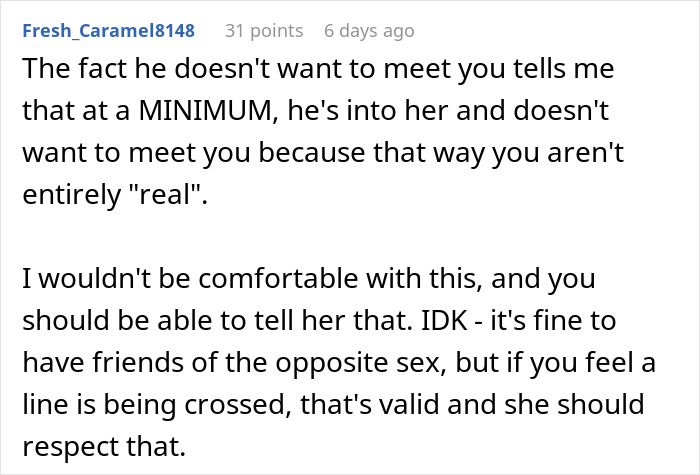Click the 31 points score label
The height and width of the screenshot is (475, 700).
point(264,31)
